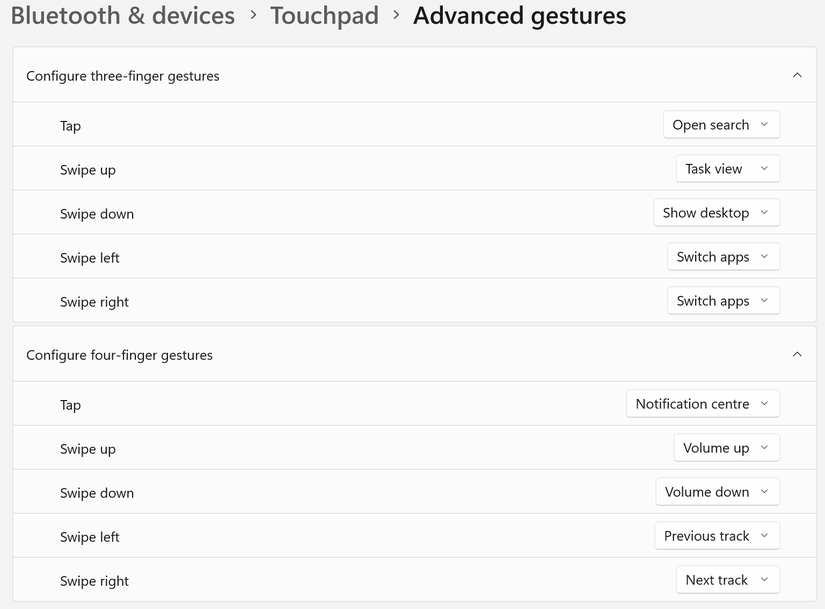Change four-finger Swipe left Previous track dropdown
Image resolution: width=825 pixels, height=609 pixels.
point(717,536)
